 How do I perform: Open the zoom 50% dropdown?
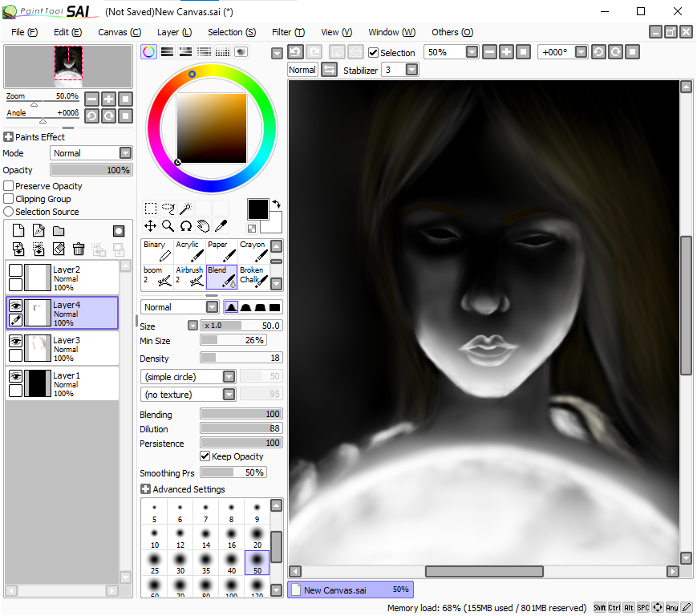point(472,52)
